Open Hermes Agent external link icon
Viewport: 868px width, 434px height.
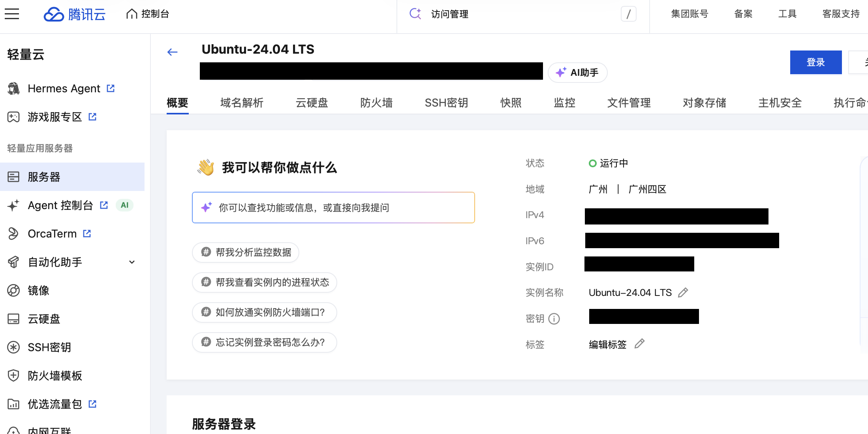tap(111, 88)
